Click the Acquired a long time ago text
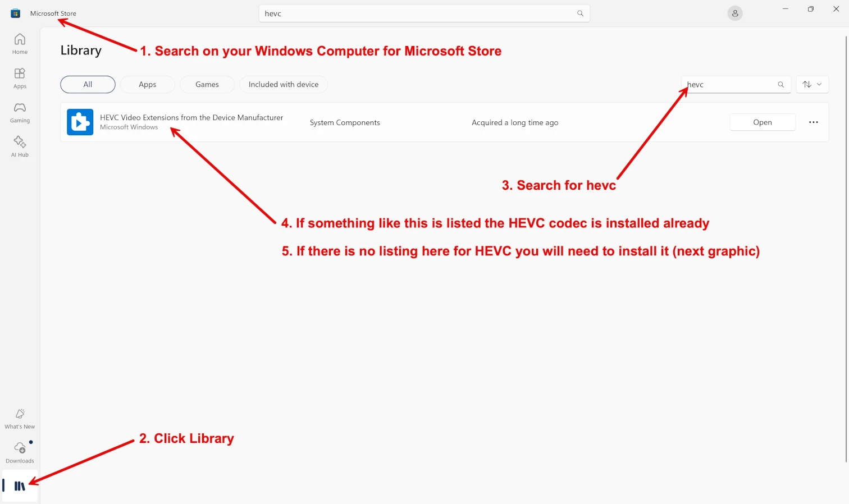Screen dimensions: 849x504 [x=515, y=122]
